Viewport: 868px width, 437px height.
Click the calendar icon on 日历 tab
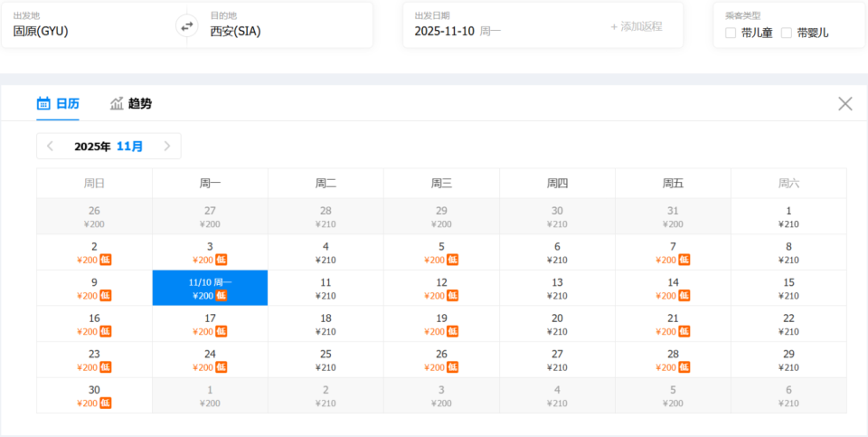point(43,103)
